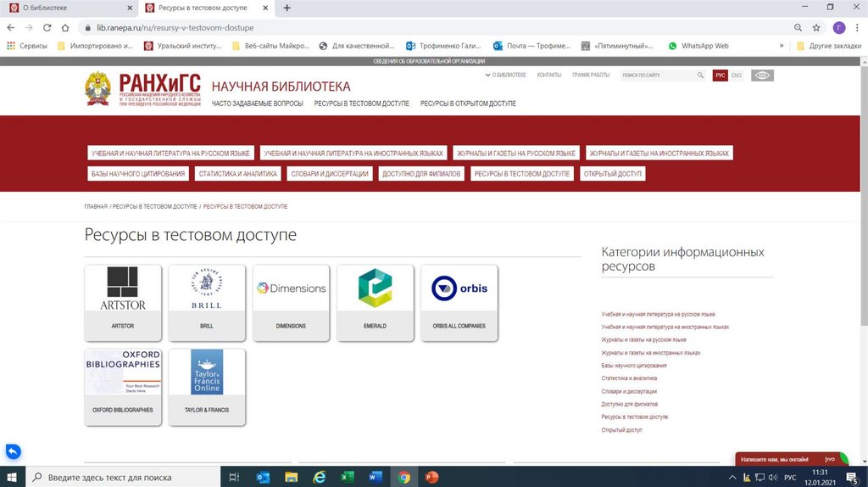
Task: Click the blue back-arrow floating button
Action: 14,451
